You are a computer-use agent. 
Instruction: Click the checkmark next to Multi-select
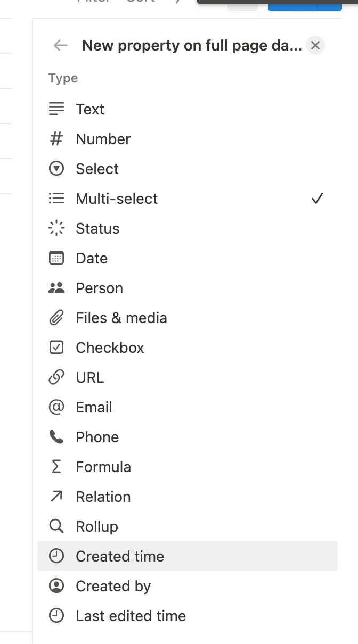[x=317, y=199]
